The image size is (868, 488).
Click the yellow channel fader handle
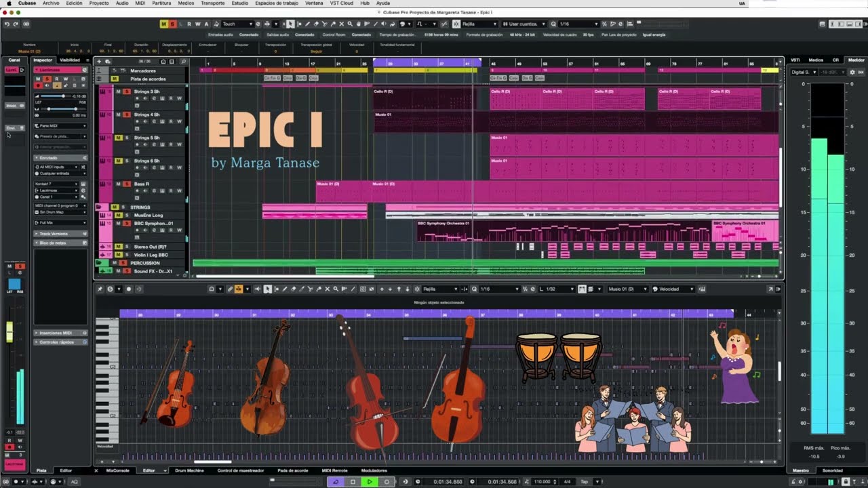point(9,331)
